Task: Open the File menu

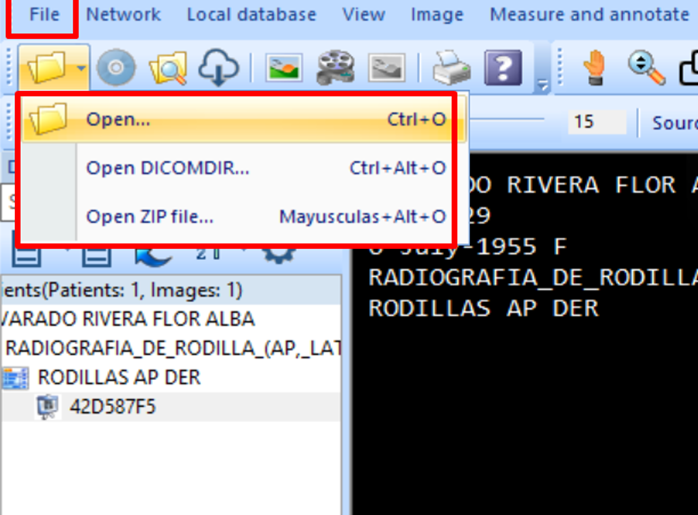Action: coord(44,15)
